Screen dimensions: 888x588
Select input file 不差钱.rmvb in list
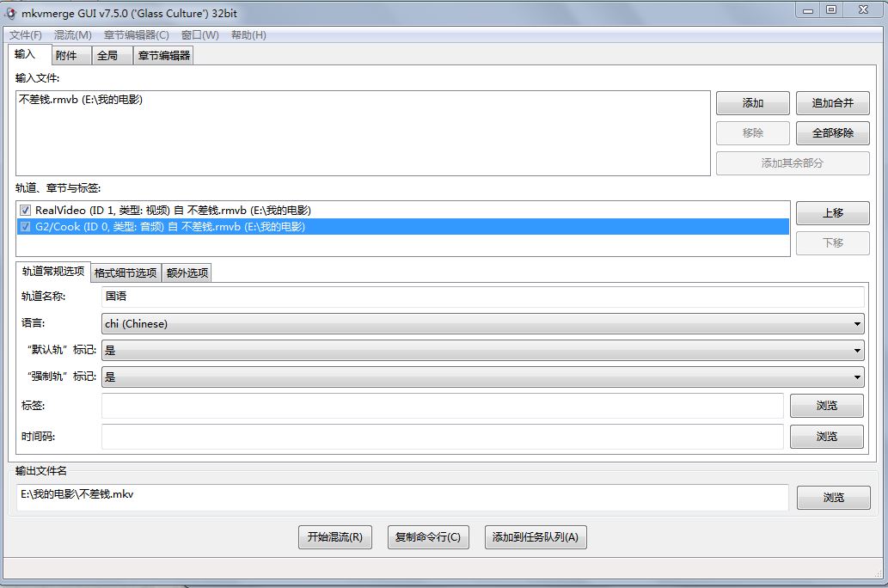coord(81,100)
